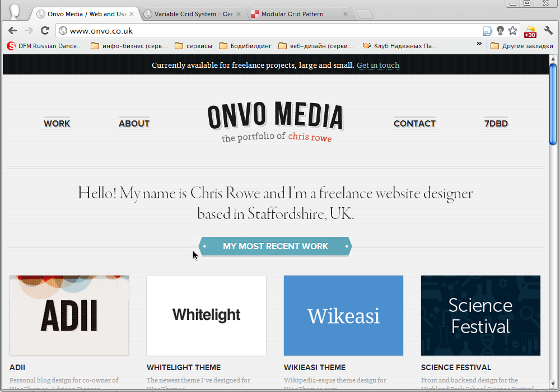Open the WORK navigation item
The width and height of the screenshot is (560, 392).
(x=57, y=124)
